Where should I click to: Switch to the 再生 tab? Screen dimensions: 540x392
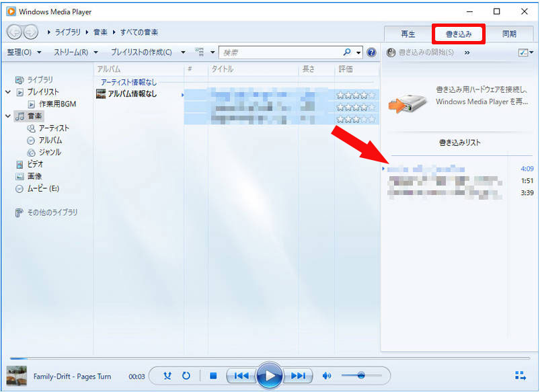click(x=408, y=34)
